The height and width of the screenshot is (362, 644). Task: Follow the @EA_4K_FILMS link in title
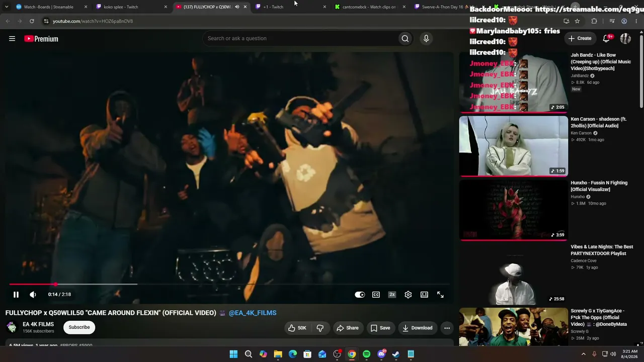(x=253, y=313)
